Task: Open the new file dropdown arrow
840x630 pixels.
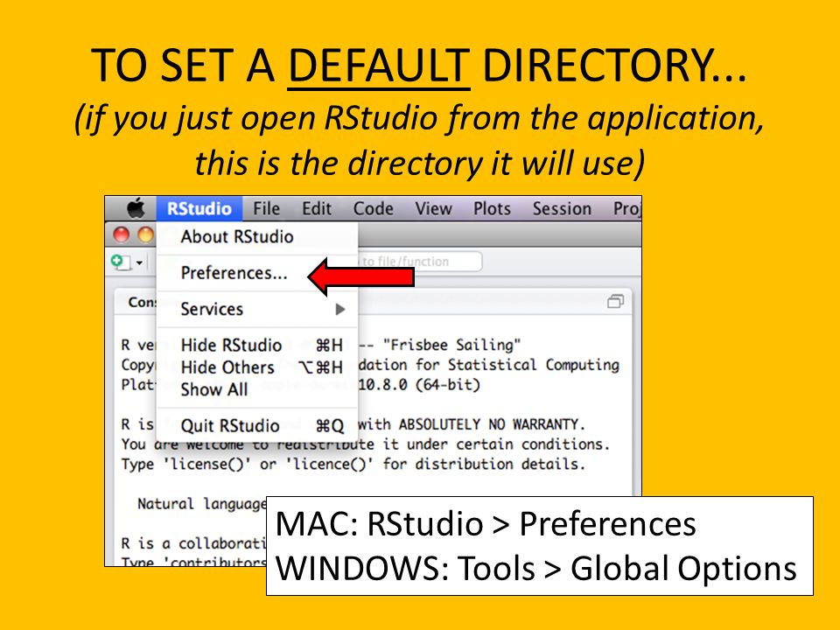Action: [x=139, y=262]
